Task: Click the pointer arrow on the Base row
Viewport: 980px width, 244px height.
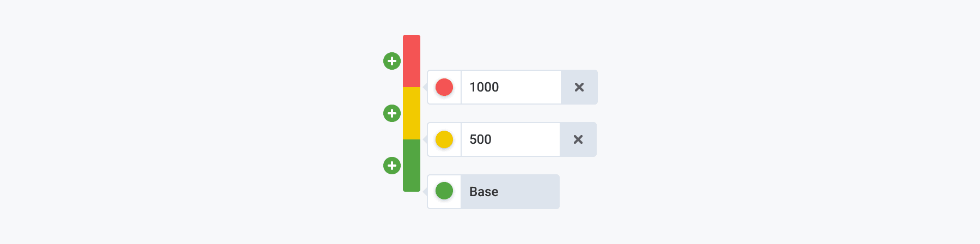Action: click(x=425, y=192)
